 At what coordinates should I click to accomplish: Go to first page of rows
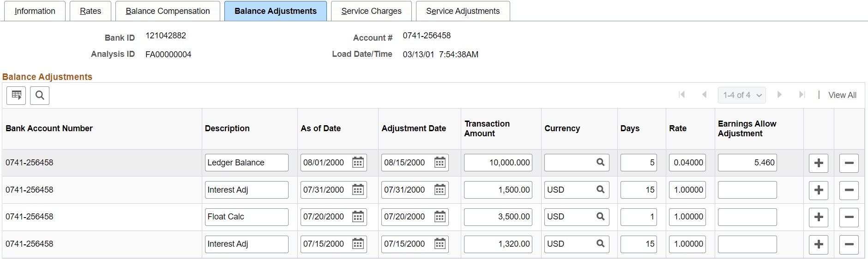(681, 95)
